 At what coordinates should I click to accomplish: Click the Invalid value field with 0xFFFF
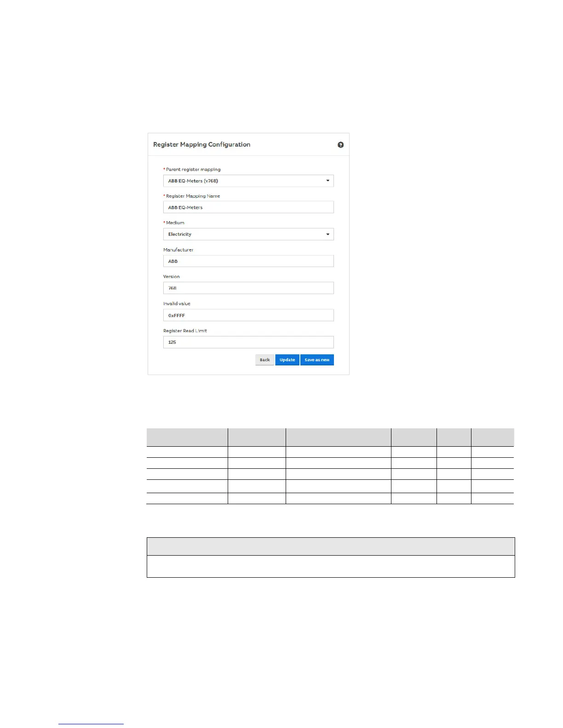click(x=248, y=315)
